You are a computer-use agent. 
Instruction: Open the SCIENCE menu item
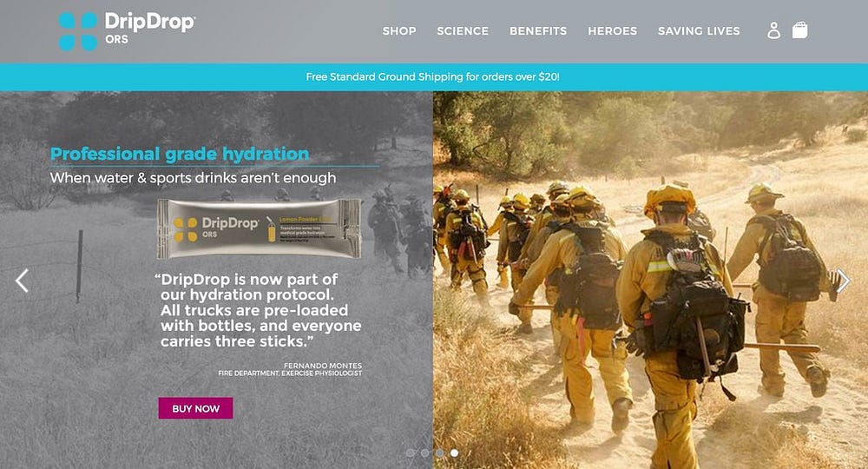pos(463,31)
